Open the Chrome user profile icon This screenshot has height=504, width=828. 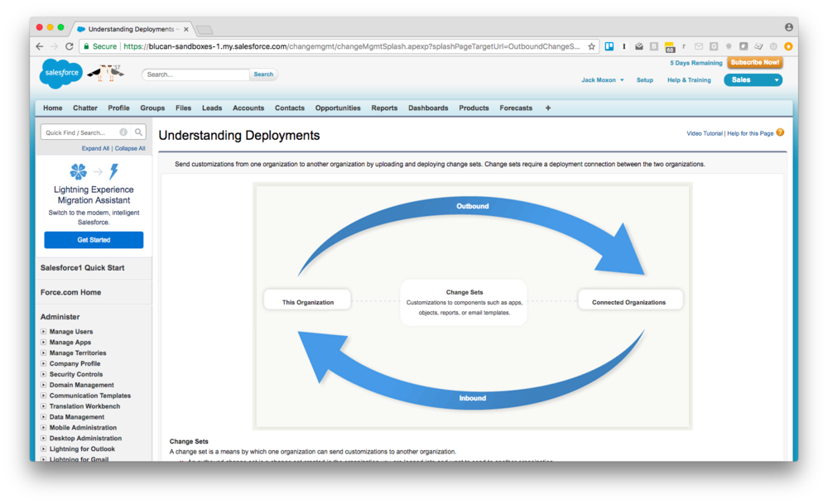click(788, 27)
